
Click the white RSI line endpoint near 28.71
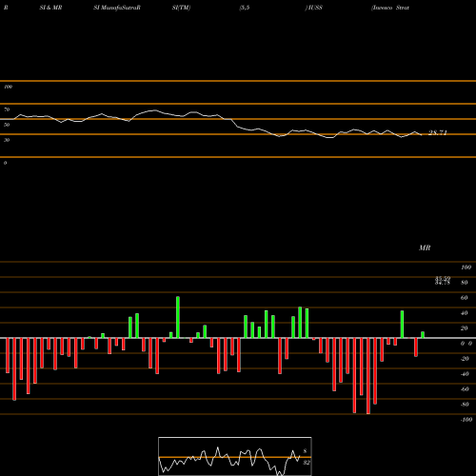[422, 135]
